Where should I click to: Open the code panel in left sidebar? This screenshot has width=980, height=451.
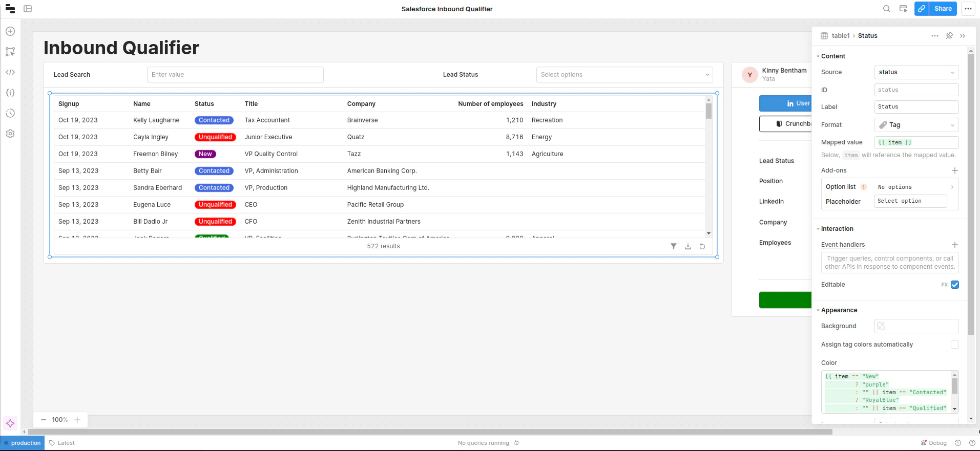[x=10, y=72]
